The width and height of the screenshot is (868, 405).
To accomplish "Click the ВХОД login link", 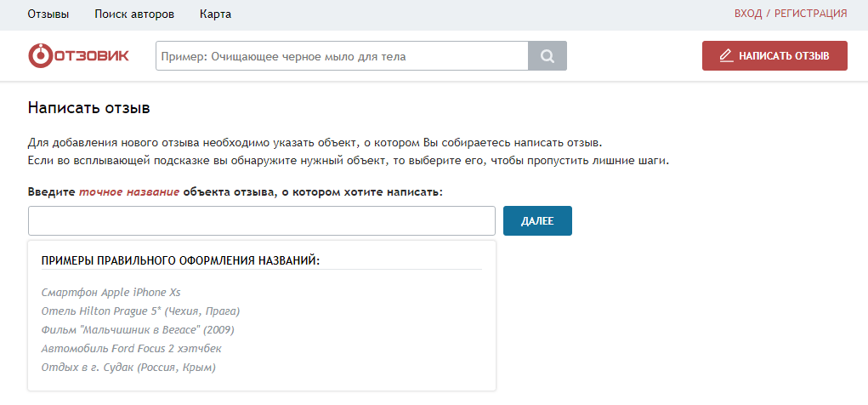I will coord(748,14).
